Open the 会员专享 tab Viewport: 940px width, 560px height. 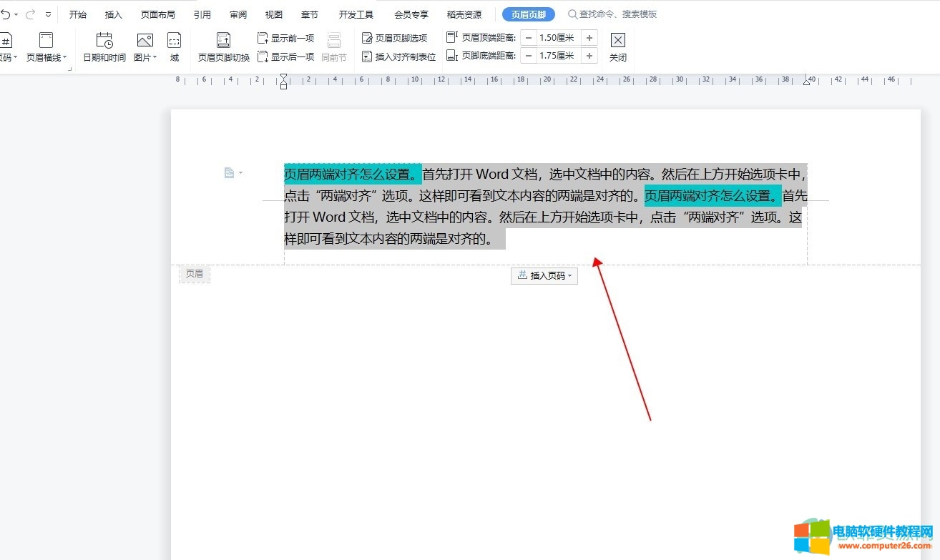click(411, 14)
